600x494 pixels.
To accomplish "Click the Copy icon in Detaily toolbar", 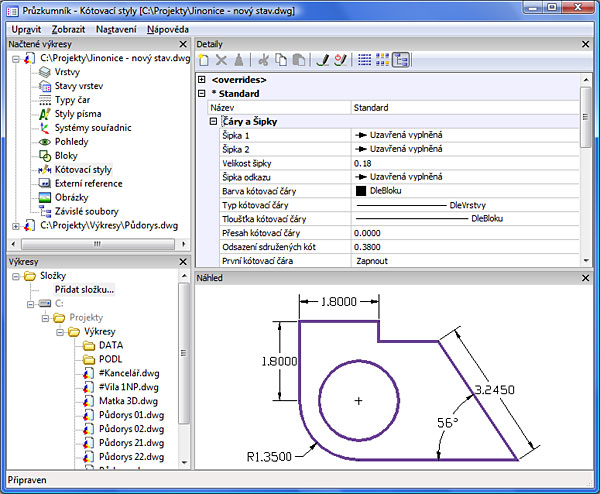I will pyautogui.click(x=280, y=60).
